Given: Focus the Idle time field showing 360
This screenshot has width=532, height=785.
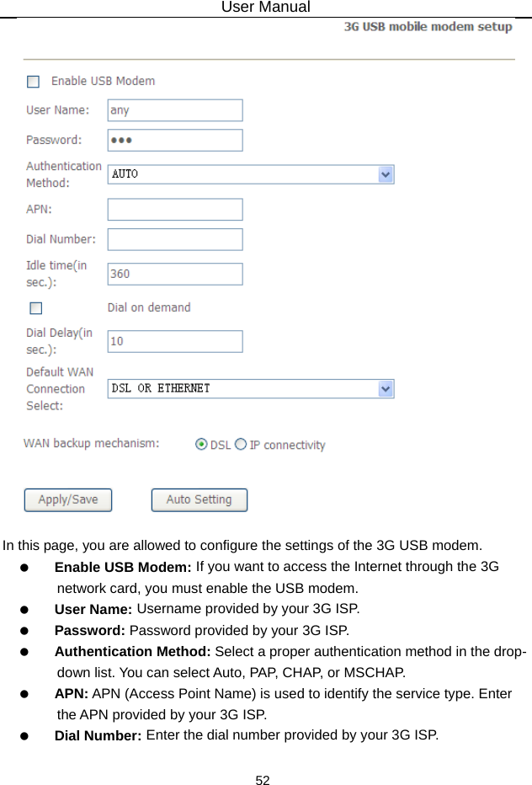Looking at the screenshot, I should pos(175,274).
